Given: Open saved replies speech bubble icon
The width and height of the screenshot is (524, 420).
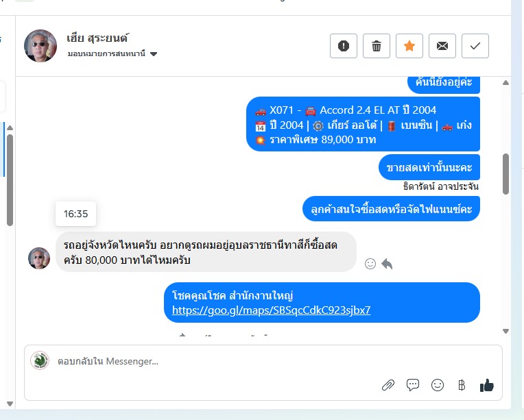Looking at the screenshot, I should (413, 385).
